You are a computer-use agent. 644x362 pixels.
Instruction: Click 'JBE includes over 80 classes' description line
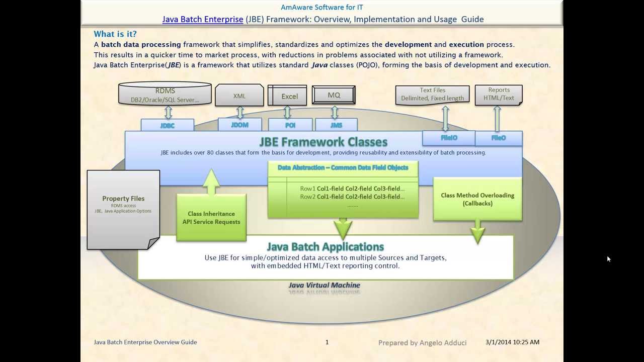click(324, 152)
